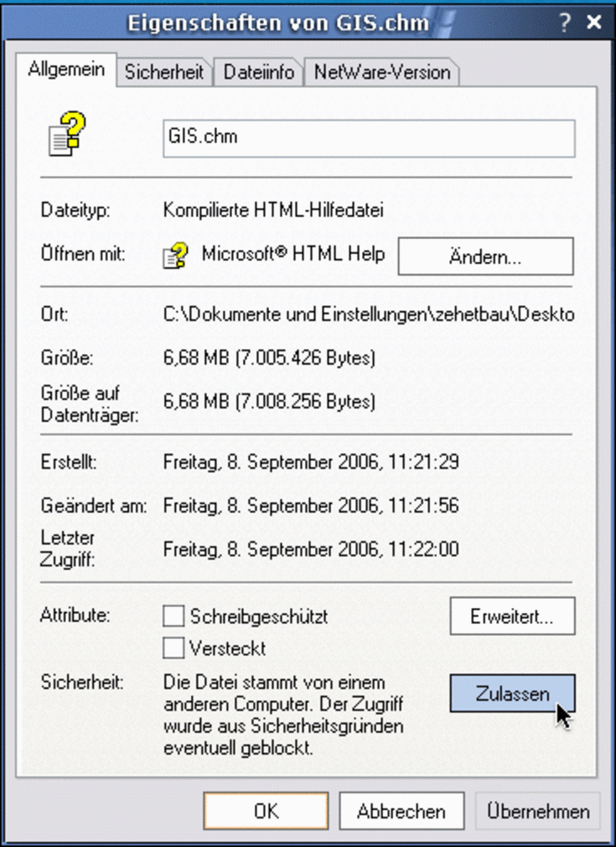Screen dimensions: 616x847
Task: Click the question mark help button in title bar
Action: [565, 22]
